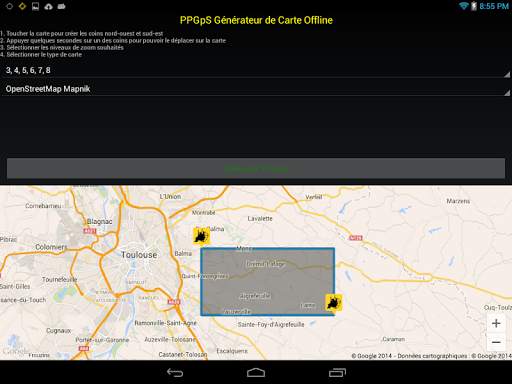Viewport: 512px width, 384px height.
Task: Tap the L'Union label on the map
Action: point(170,196)
